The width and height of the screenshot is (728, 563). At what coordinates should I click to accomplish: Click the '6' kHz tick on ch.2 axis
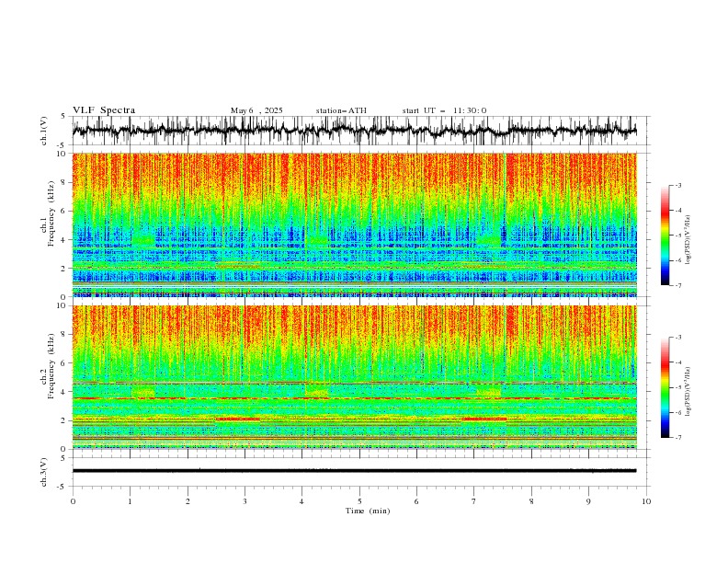[x=63, y=362]
